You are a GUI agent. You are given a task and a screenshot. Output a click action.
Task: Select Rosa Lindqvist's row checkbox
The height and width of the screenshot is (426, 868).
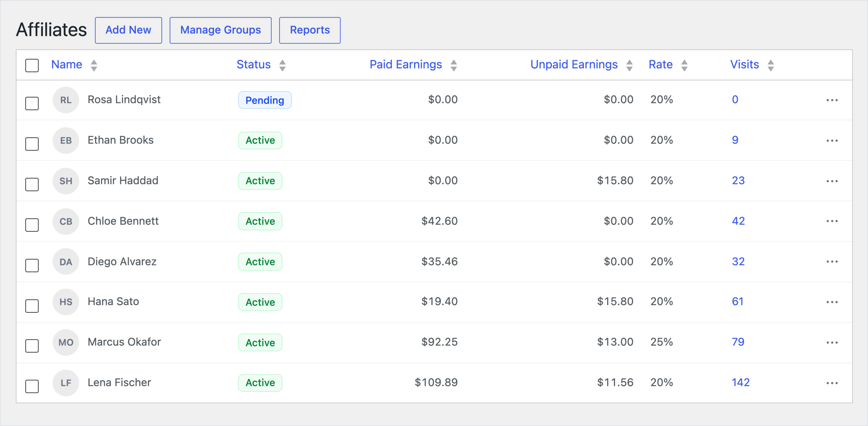coord(32,103)
